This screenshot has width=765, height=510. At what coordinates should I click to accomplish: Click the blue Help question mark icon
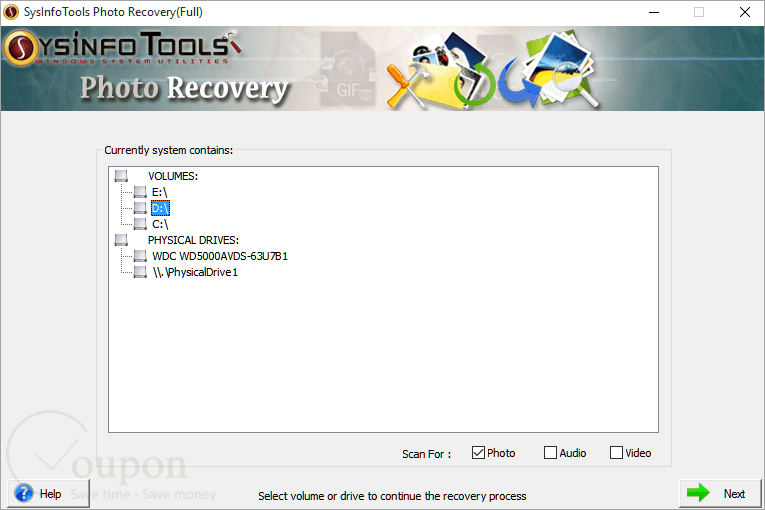[x=24, y=493]
